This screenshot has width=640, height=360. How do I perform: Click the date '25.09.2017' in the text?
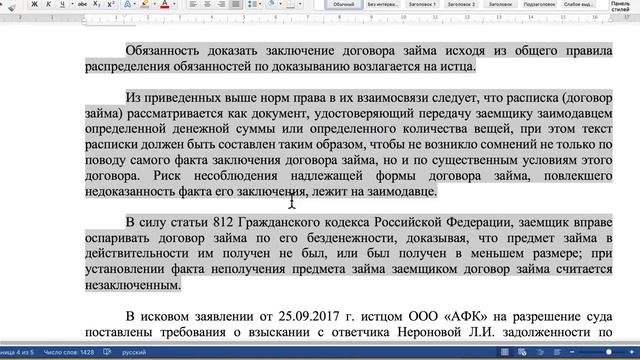[309, 316]
